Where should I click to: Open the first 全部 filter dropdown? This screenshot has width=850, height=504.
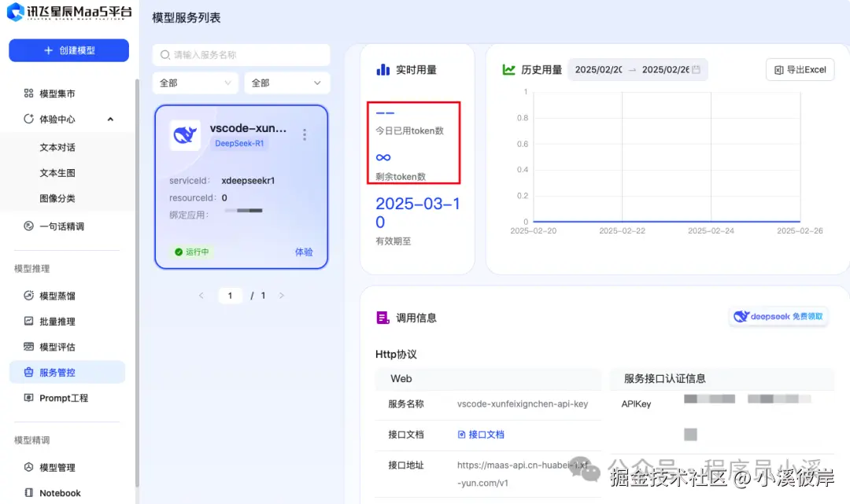[195, 83]
